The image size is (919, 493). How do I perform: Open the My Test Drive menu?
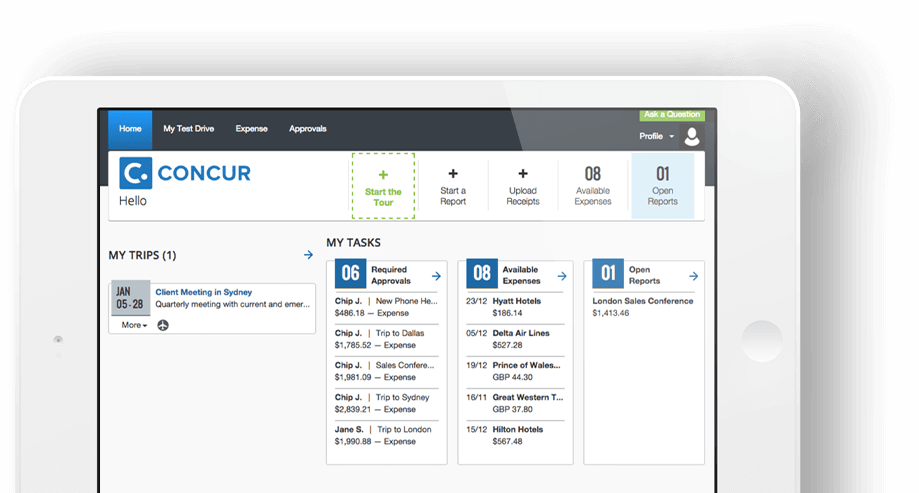tap(189, 129)
